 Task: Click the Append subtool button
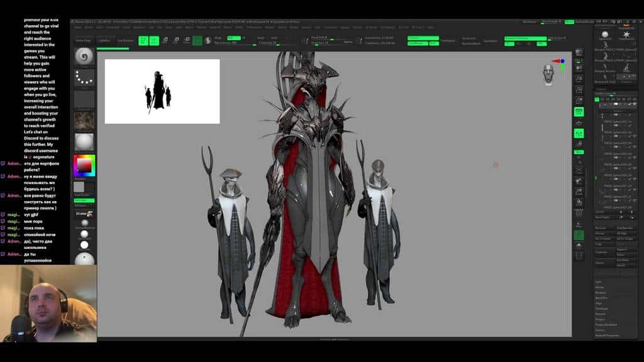(x=626, y=249)
